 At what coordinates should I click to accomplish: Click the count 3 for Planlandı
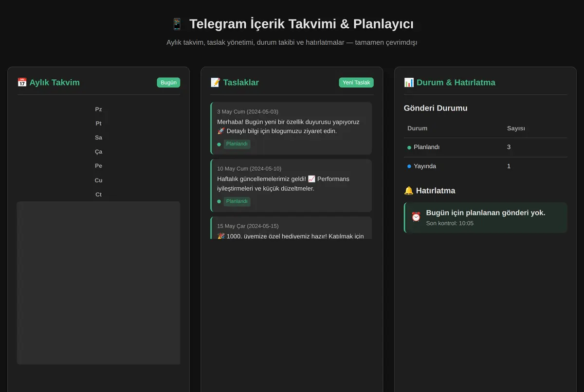pos(509,147)
